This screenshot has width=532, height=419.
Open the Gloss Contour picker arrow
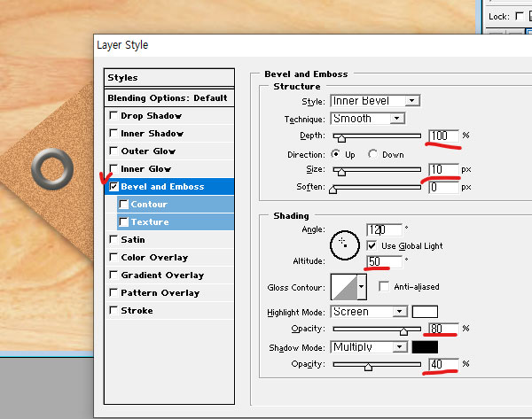[x=362, y=287]
